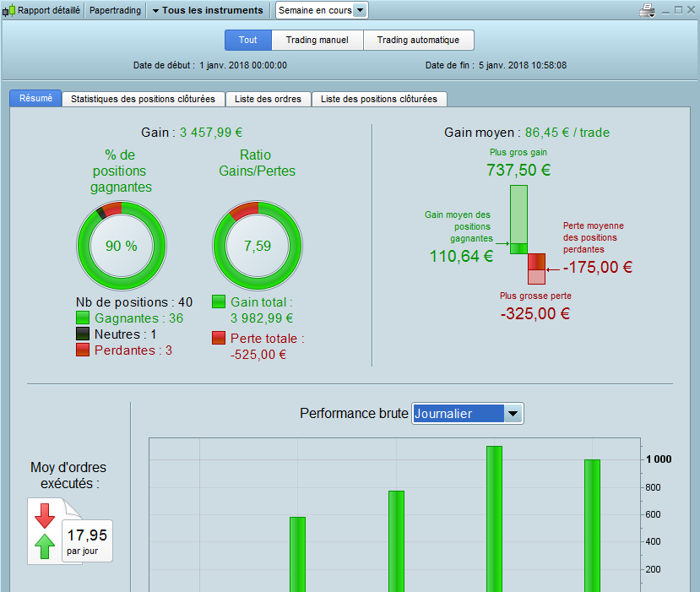Click the Plus grosse perte -325,00 € value
700x592 pixels.
click(535, 314)
